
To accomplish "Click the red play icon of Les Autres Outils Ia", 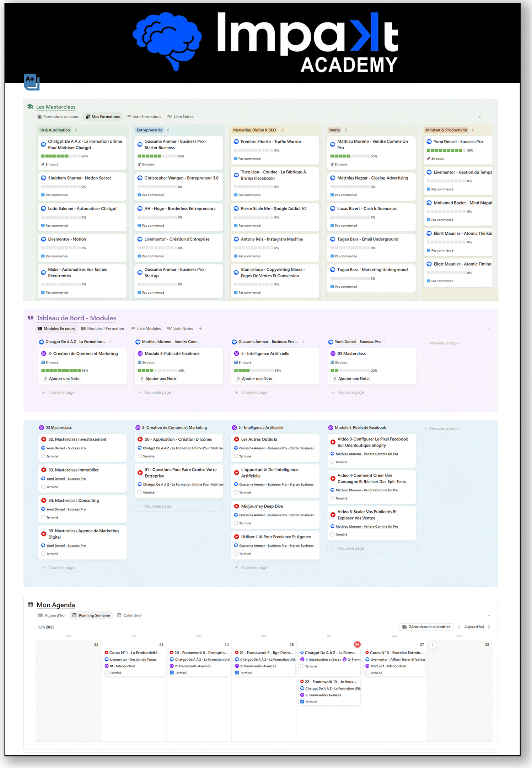I will [237, 439].
